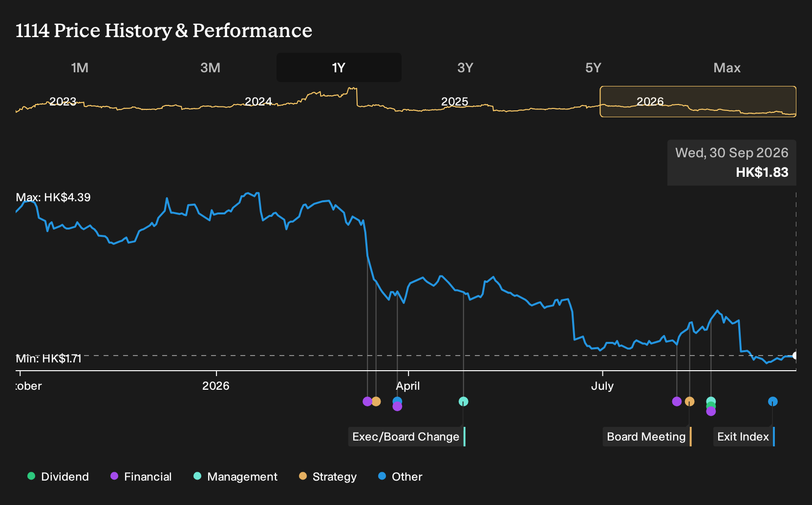The height and width of the screenshot is (505, 812).
Task: Click the 2024 label in the overview chart
Action: [258, 102]
